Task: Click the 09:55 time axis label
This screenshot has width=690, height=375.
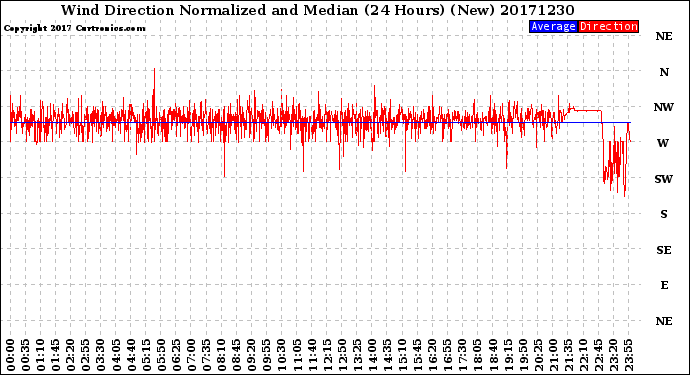Action: pyautogui.click(x=267, y=355)
